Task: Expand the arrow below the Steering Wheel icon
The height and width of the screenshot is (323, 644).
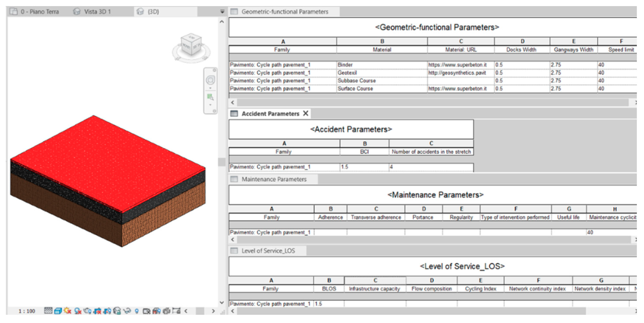Action: coord(210,88)
